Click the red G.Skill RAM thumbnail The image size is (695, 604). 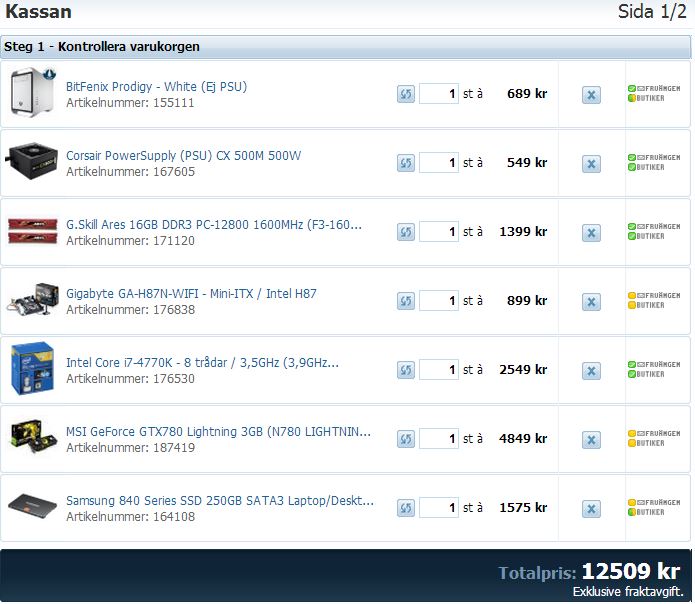click(x=33, y=231)
